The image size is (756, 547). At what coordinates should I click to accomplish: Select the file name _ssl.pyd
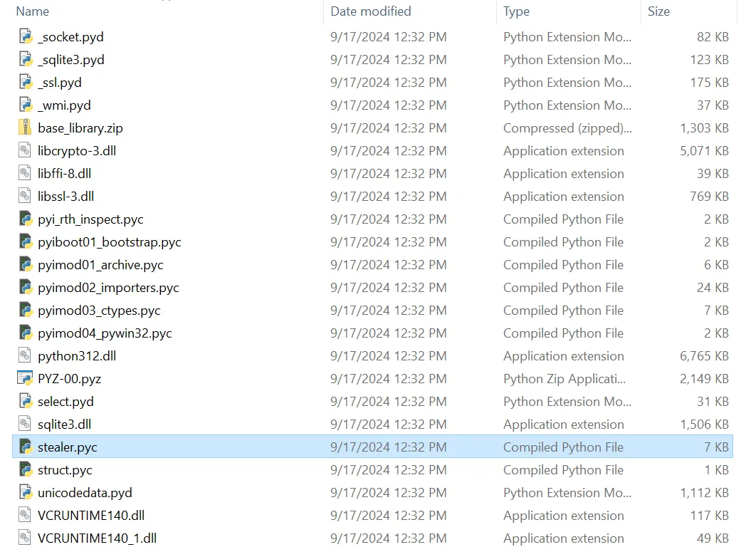[60, 83]
